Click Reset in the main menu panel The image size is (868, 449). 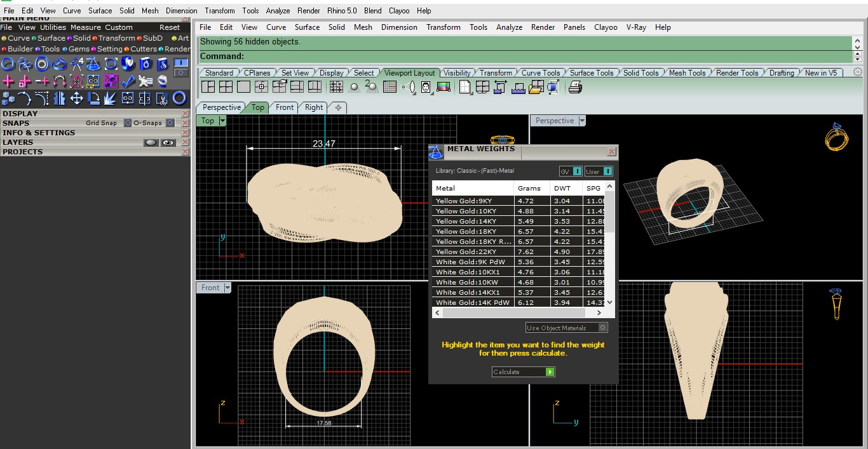(170, 27)
